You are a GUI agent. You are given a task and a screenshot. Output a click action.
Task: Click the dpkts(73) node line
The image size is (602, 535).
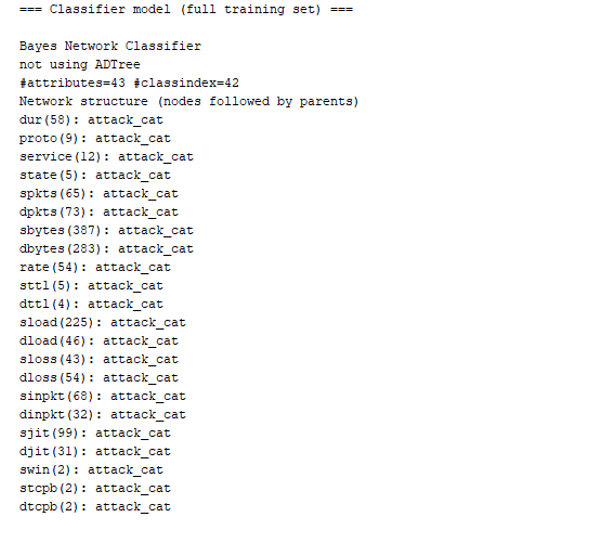(99, 212)
